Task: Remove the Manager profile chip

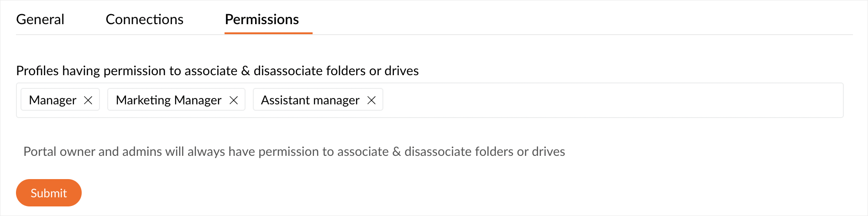Action: pyautogui.click(x=88, y=100)
